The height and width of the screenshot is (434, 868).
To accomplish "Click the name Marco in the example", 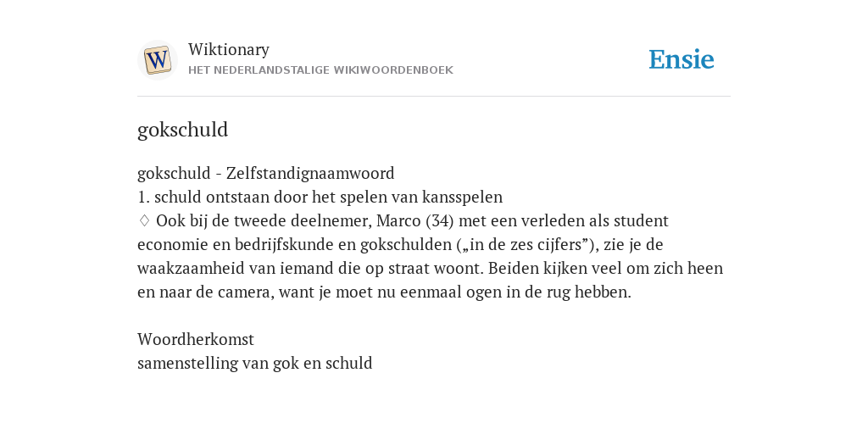I will pos(398,221).
